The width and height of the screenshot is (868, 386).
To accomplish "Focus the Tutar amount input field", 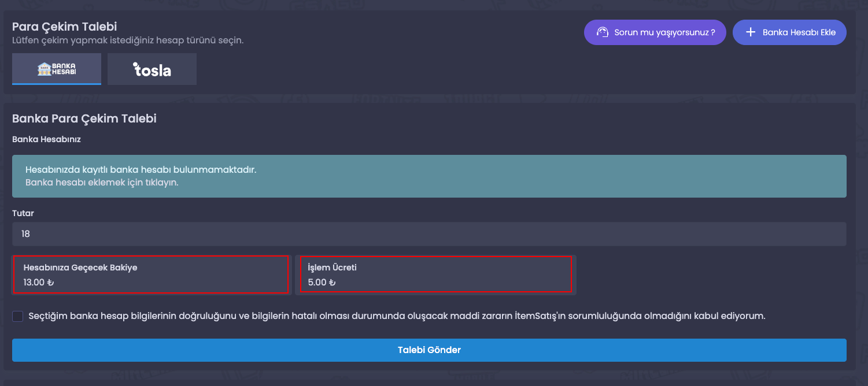I will click(x=429, y=234).
